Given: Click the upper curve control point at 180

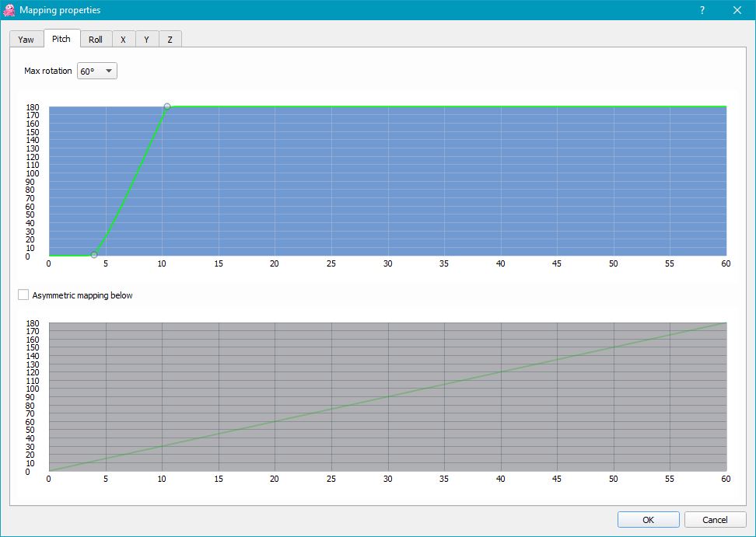Looking at the screenshot, I should click(x=166, y=106).
